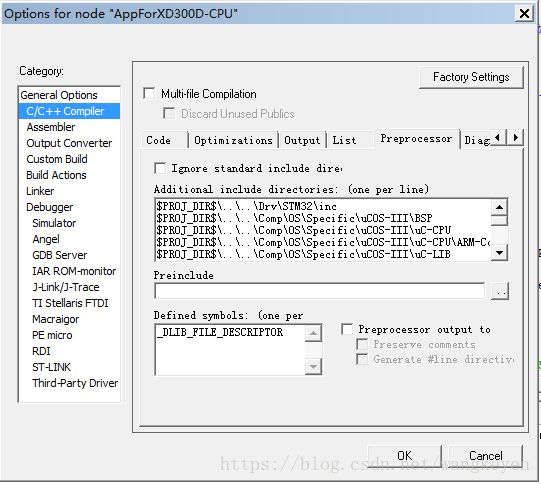Select Assembler category
This screenshot has height=484, width=541.
51,127
